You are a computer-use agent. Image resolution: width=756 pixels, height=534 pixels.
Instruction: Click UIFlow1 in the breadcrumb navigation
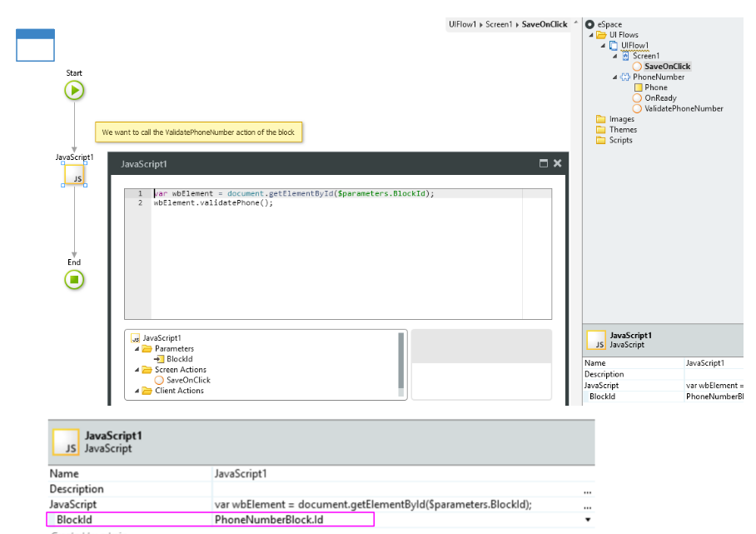point(464,24)
